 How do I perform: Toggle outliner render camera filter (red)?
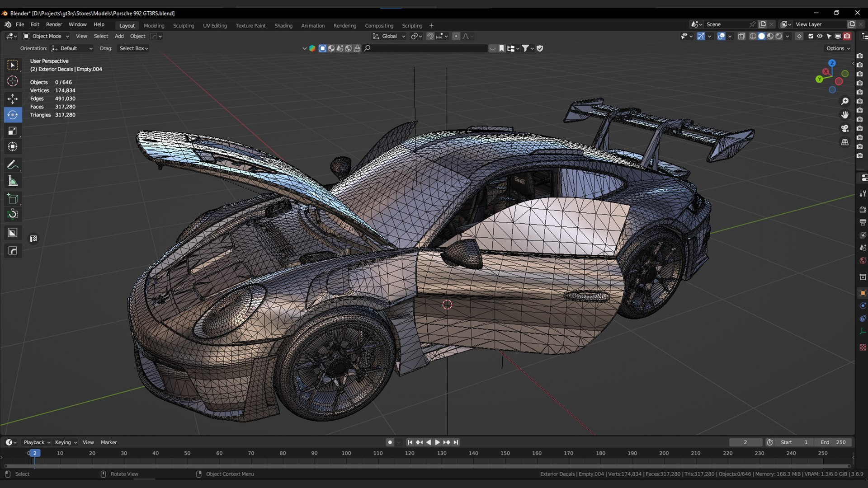[x=847, y=36]
